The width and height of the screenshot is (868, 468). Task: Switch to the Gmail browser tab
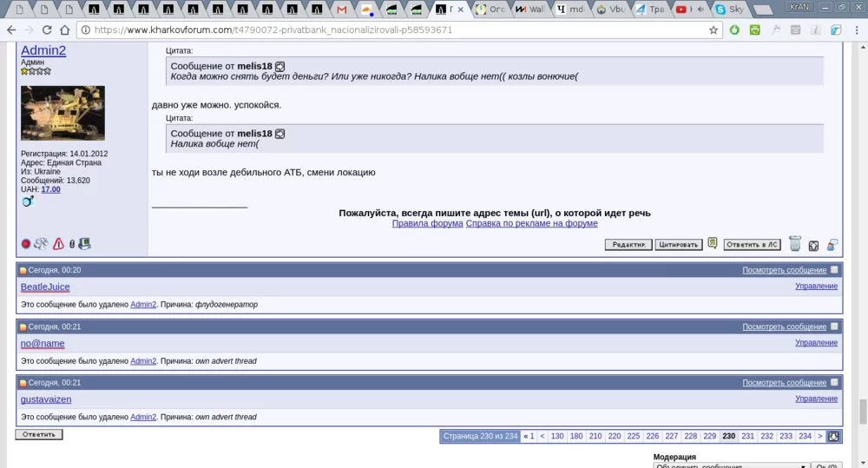(x=343, y=10)
